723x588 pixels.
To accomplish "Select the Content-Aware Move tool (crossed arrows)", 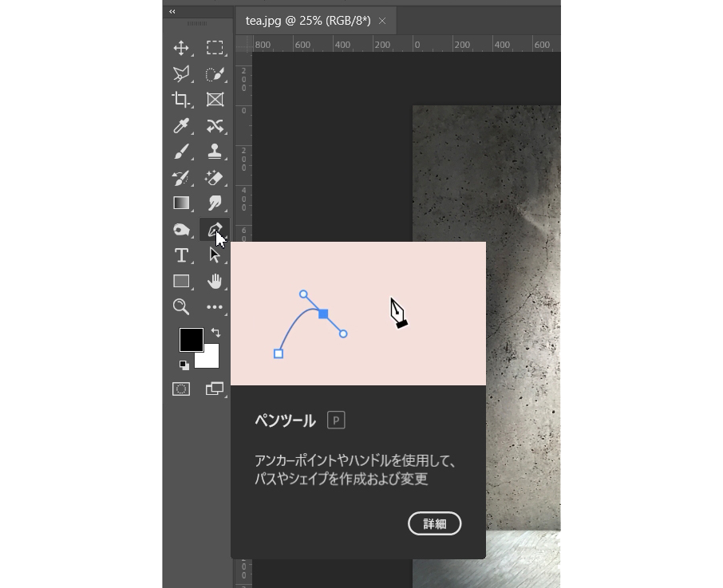I will (215, 126).
